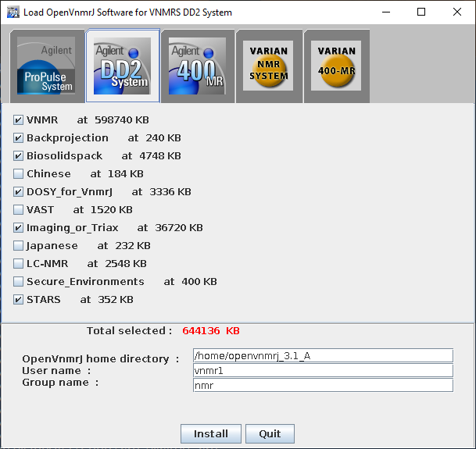Select the Varian 400-MR tab

337,66
